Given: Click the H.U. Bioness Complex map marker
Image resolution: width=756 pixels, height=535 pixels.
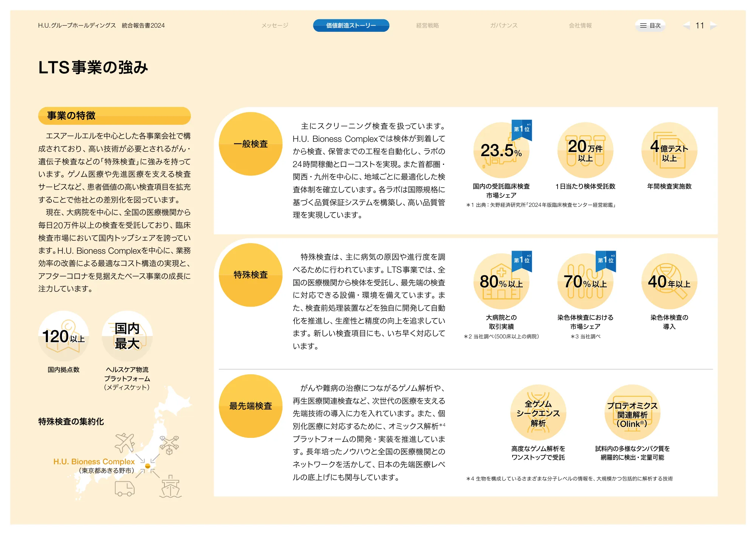Looking at the screenshot, I should (147, 466).
